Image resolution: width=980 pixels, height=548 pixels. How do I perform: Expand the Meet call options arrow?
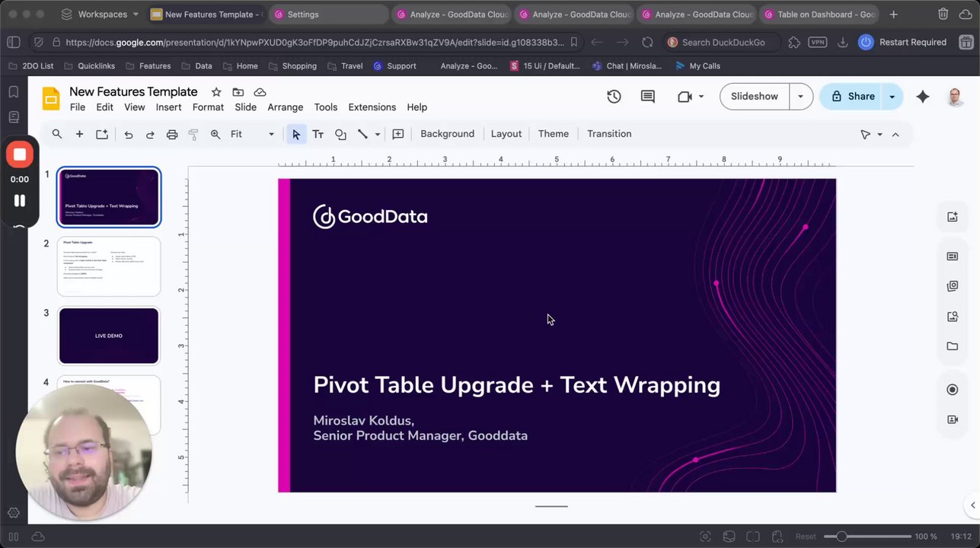[701, 97]
